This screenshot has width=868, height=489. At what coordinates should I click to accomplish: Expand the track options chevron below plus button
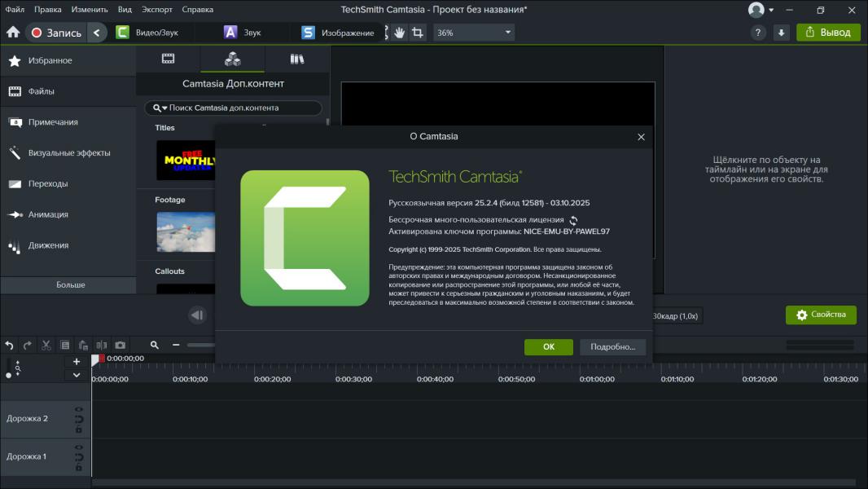click(x=77, y=375)
